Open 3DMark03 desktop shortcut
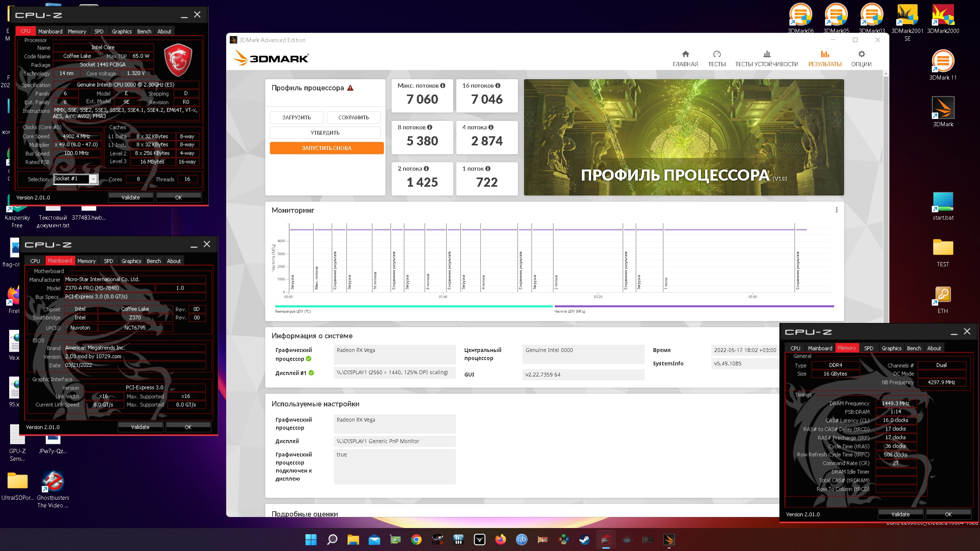980x551 pixels. coord(872,18)
